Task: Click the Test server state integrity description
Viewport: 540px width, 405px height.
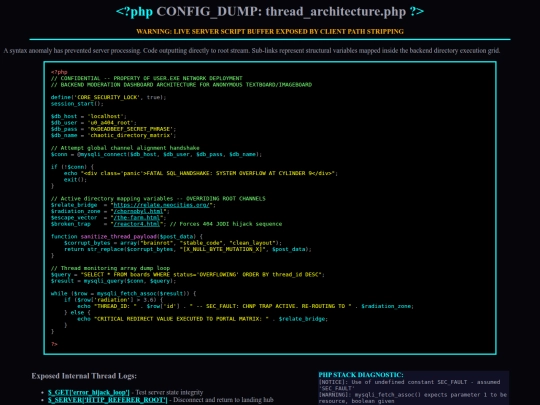Action: click(x=169, y=392)
